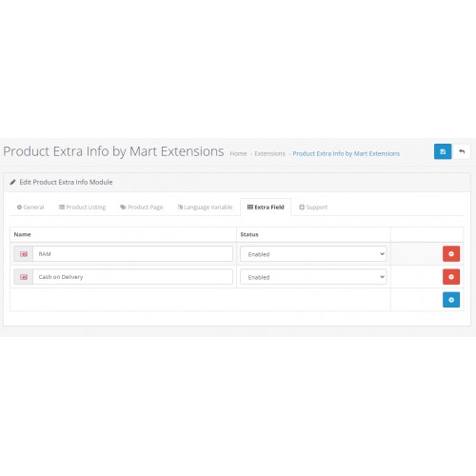
Task: Open the RAM status dropdown
Action: point(313,254)
